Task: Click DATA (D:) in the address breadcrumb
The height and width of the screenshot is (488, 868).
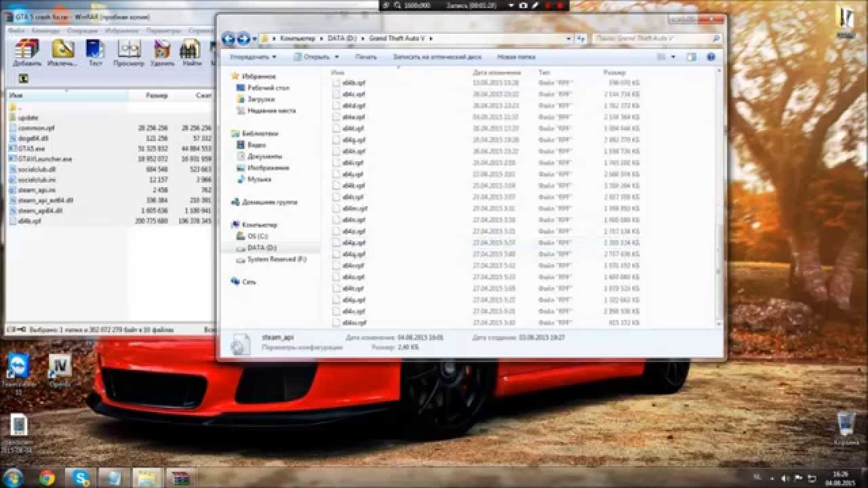Action: click(x=342, y=39)
